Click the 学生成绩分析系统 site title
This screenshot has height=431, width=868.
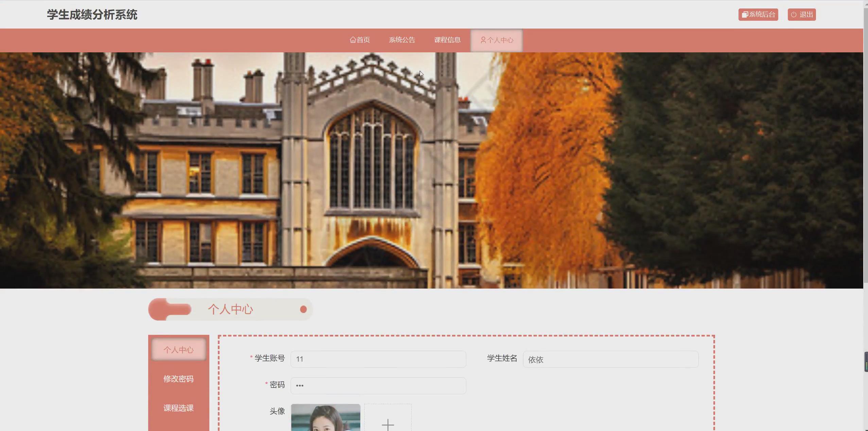click(x=92, y=15)
